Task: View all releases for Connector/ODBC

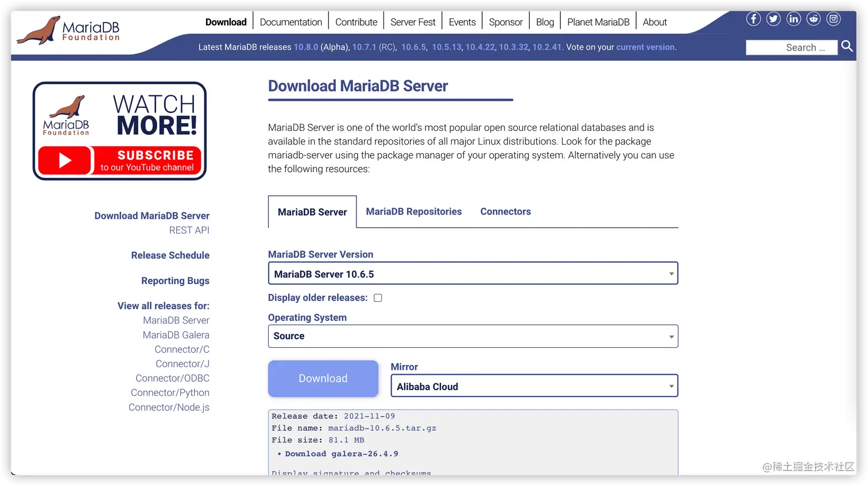Action: click(x=173, y=378)
